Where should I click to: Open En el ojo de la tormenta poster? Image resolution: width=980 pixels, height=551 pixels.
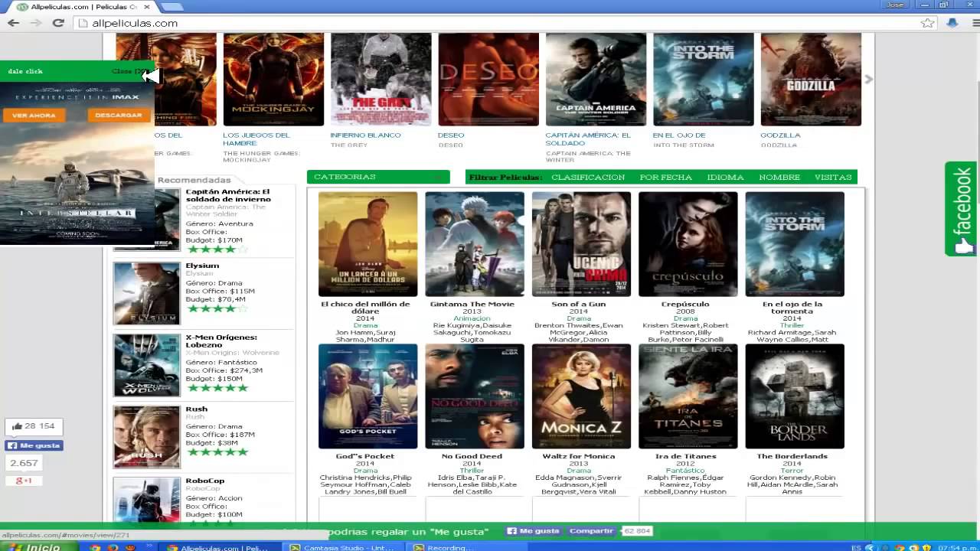tap(795, 244)
